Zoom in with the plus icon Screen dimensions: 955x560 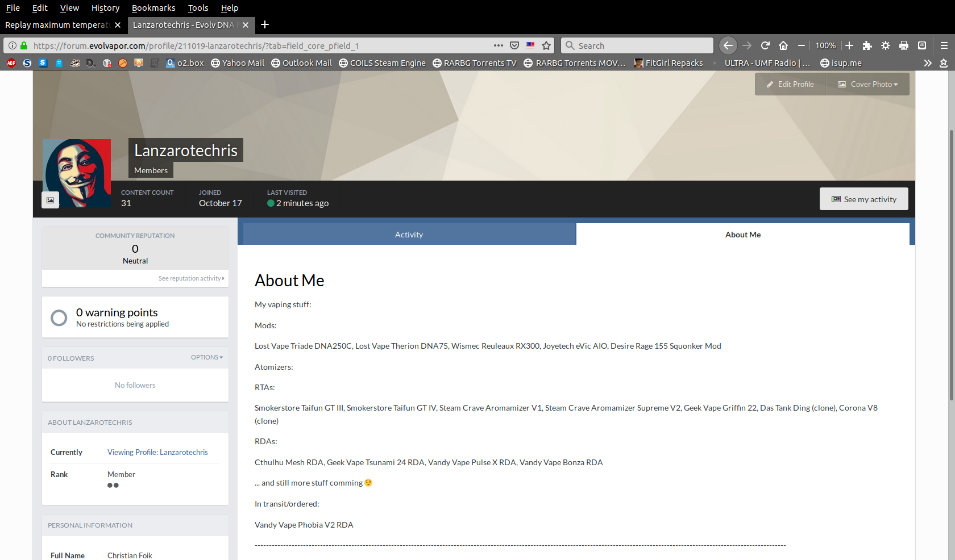point(849,45)
